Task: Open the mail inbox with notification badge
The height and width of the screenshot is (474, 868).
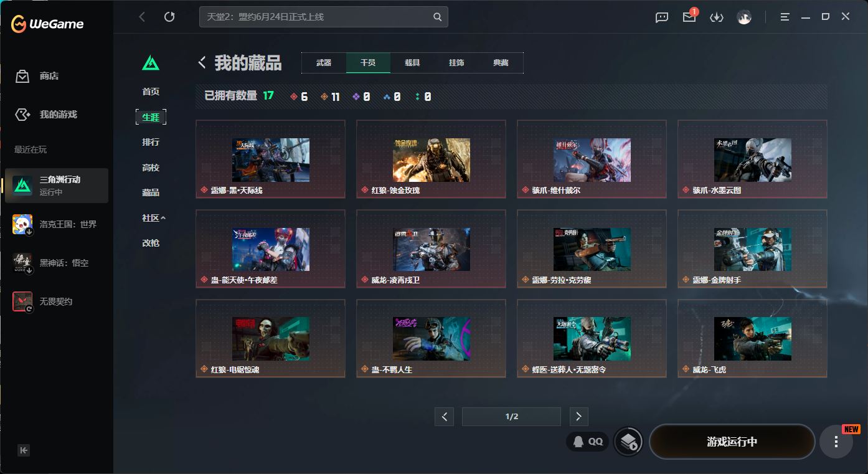Action: pos(689,17)
